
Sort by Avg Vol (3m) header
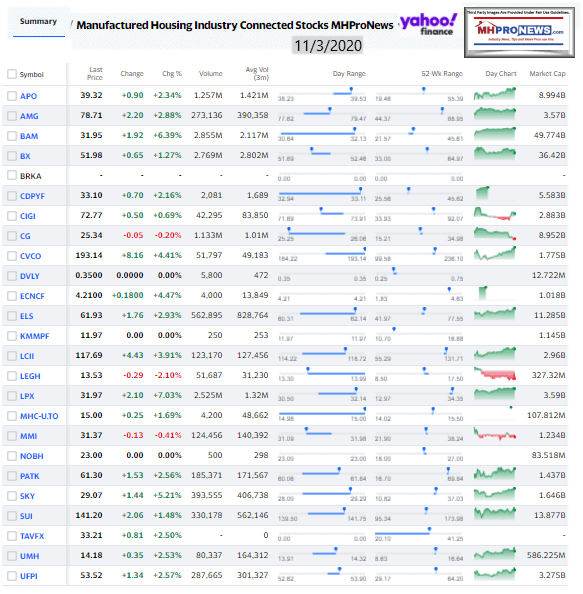pos(257,73)
